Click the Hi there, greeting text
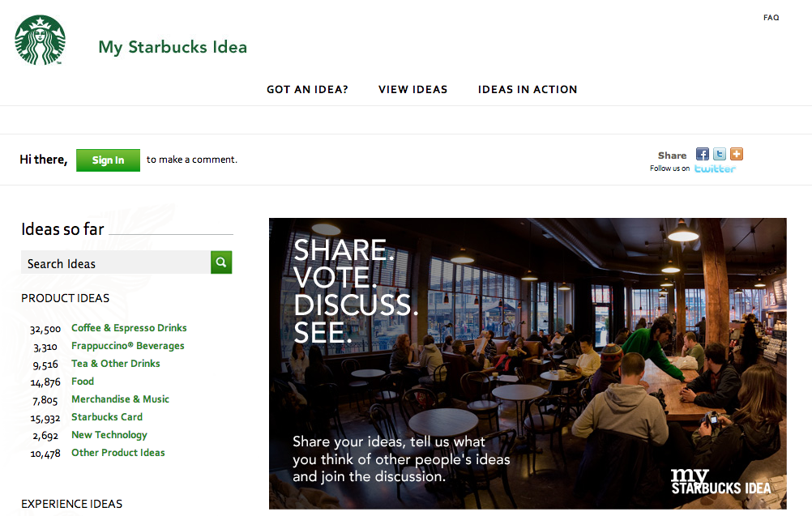The image size is (812, 516). click(44, 160)
